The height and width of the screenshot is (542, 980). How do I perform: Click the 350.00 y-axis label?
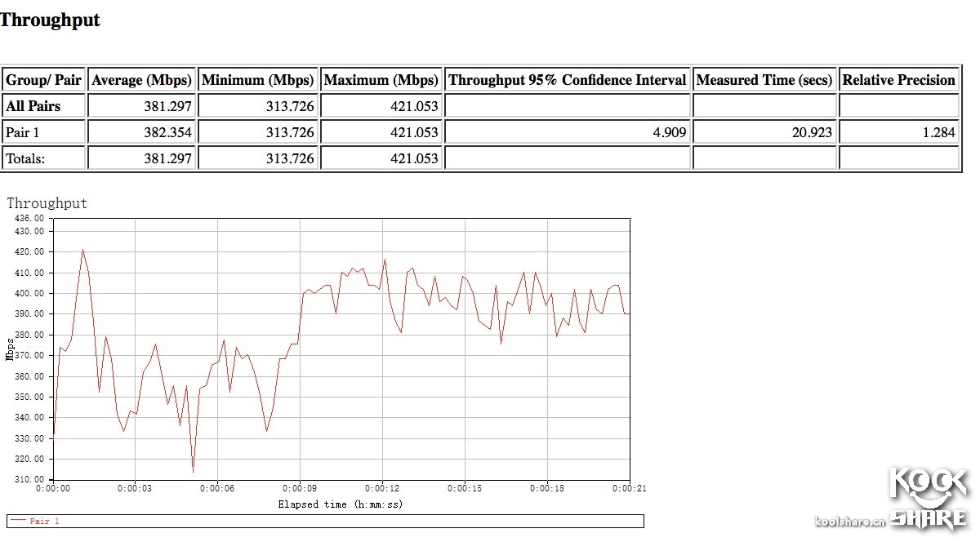coord(29,398)
